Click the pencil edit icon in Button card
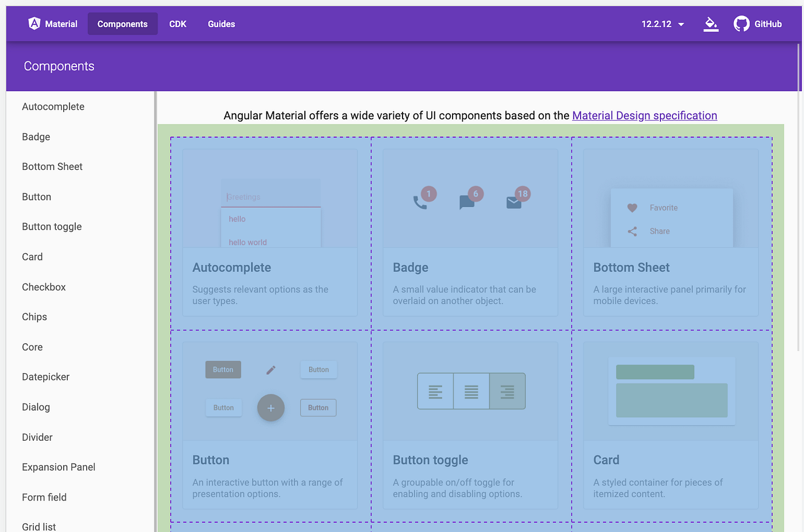804x532 pixels. (x=271, y=370)
